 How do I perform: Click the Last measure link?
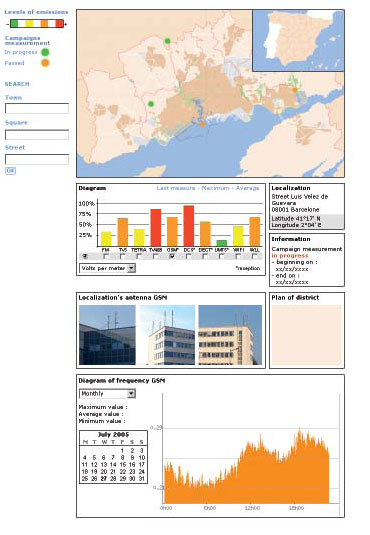pos(176,188)
